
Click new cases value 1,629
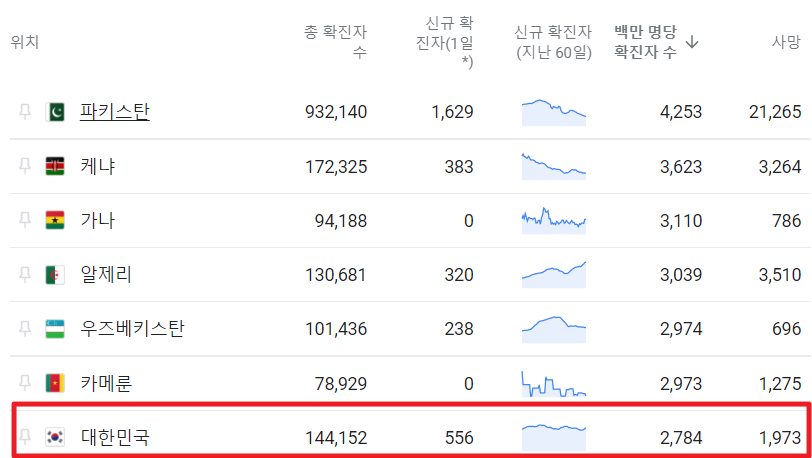pyautogui.click(x=453, y=112)
